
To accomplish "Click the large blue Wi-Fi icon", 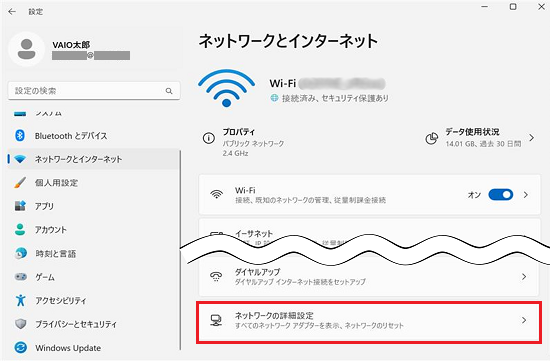I will (x=226, y=88).
